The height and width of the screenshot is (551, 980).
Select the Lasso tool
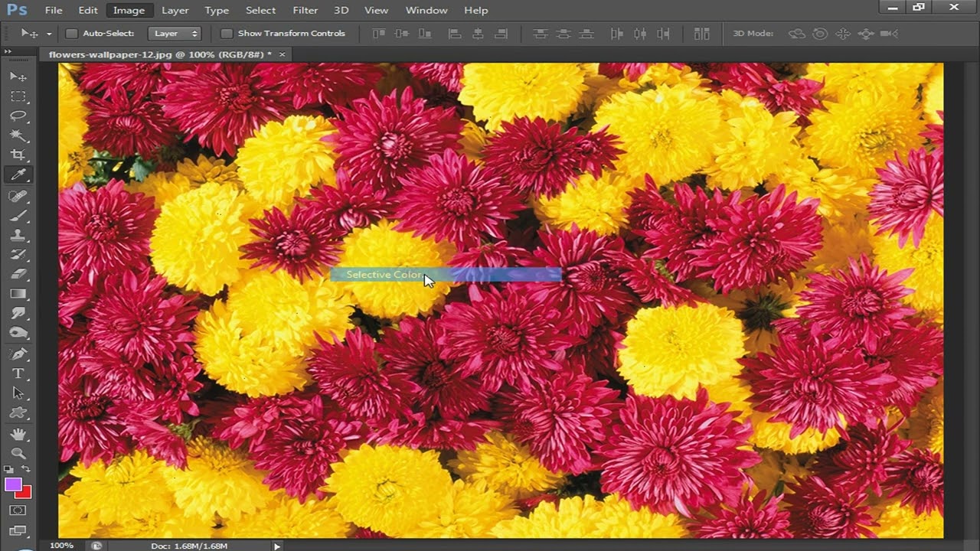pyautogui.click(x=18, y=116)
